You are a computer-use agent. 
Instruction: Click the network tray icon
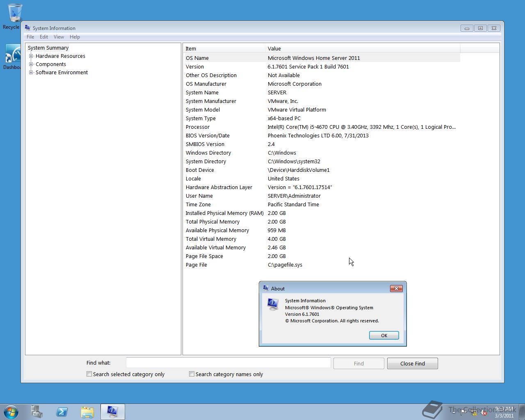pyautogui.click(x=473, y=413)
